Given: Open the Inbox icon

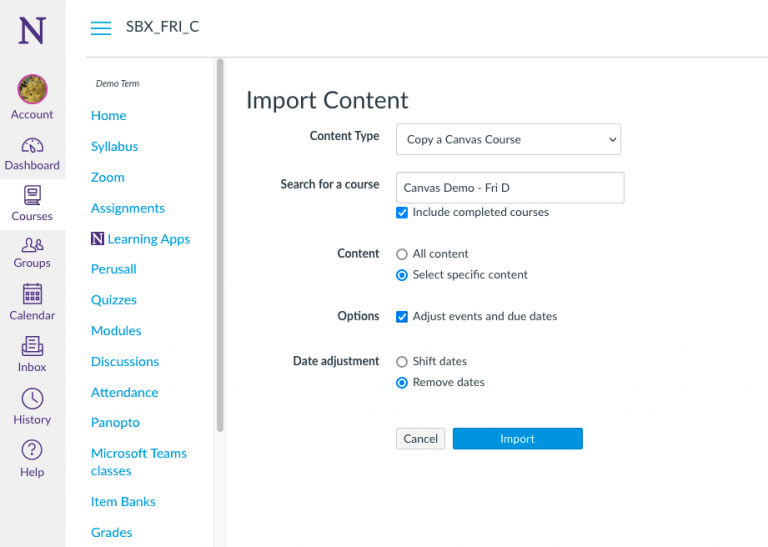Looking at the screenshot, I should coord(32,346).
